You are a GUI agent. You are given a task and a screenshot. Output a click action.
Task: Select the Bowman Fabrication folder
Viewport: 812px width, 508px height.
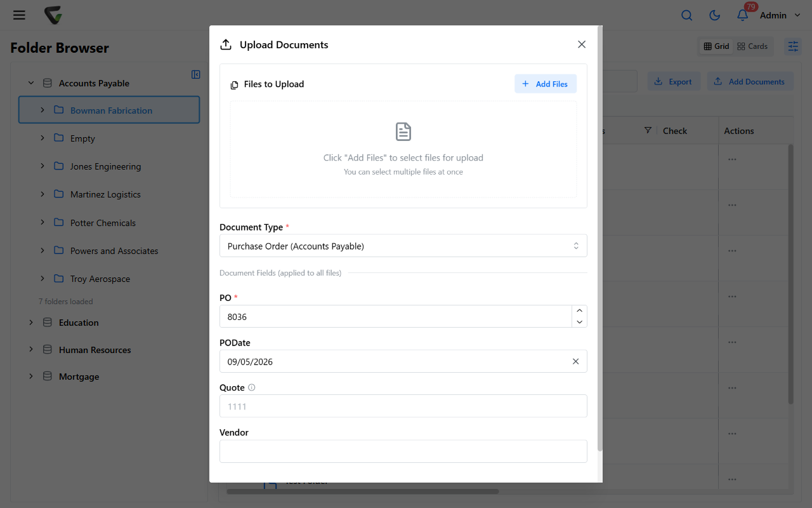click(x=109, y=110)
